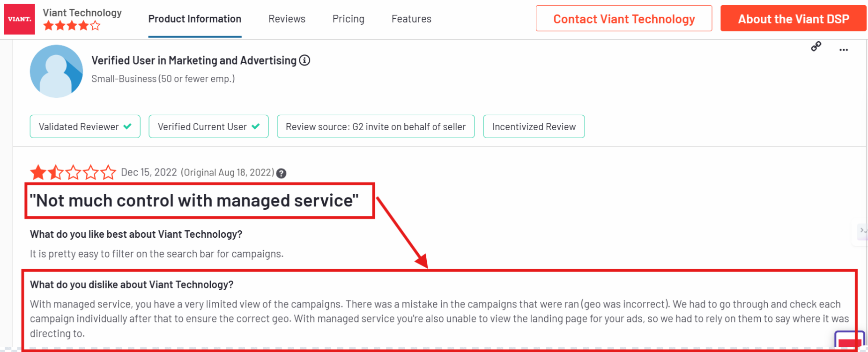Copy review link via chain icon
The image size is (868, 352).
pos(816,46)
